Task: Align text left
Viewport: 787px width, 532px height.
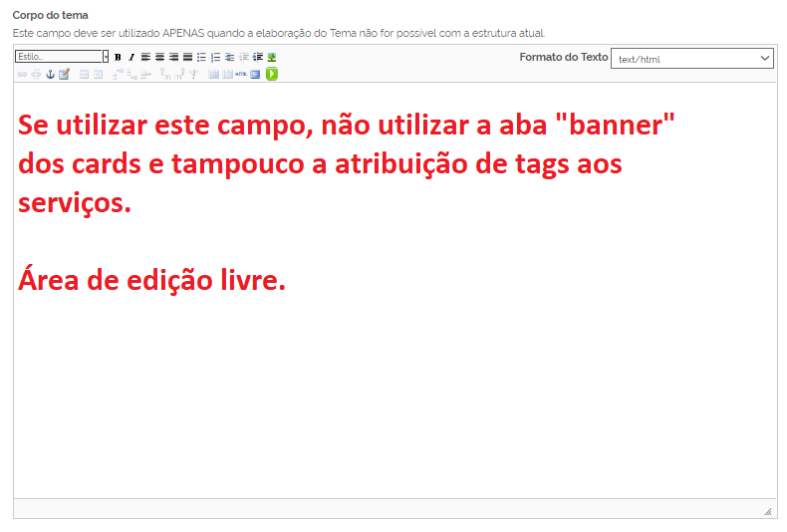Action: pos(145,57)
